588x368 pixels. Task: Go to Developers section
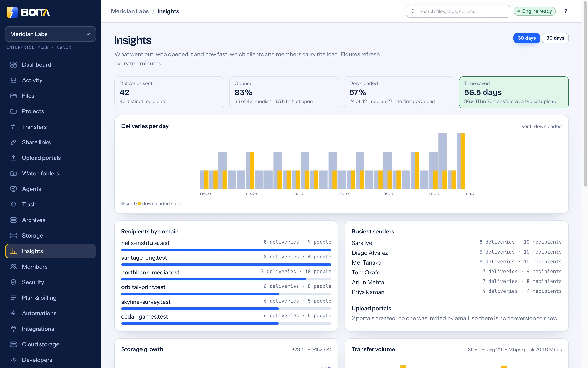tap(50, 360)
